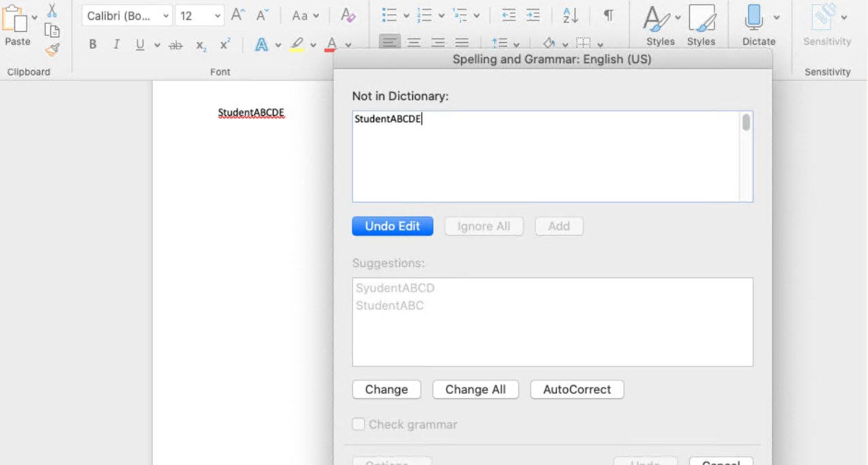
Task: Open the bullet library dropdown arrow
Action: click(x=406, y=16)
